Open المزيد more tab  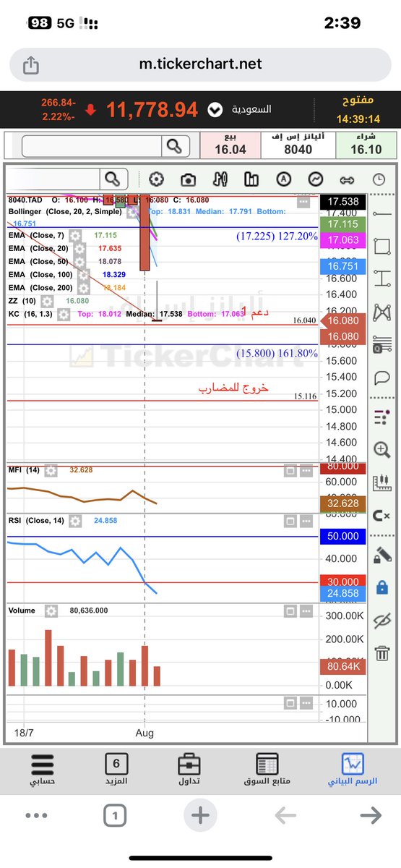point(116,770)
